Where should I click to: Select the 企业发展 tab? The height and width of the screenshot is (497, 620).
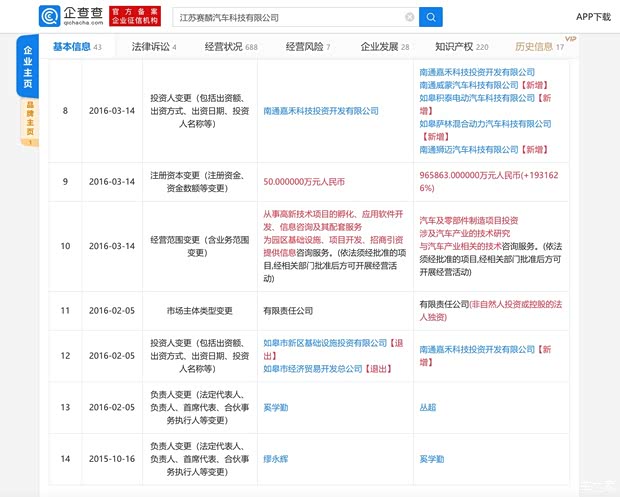(x=385, y=47)
